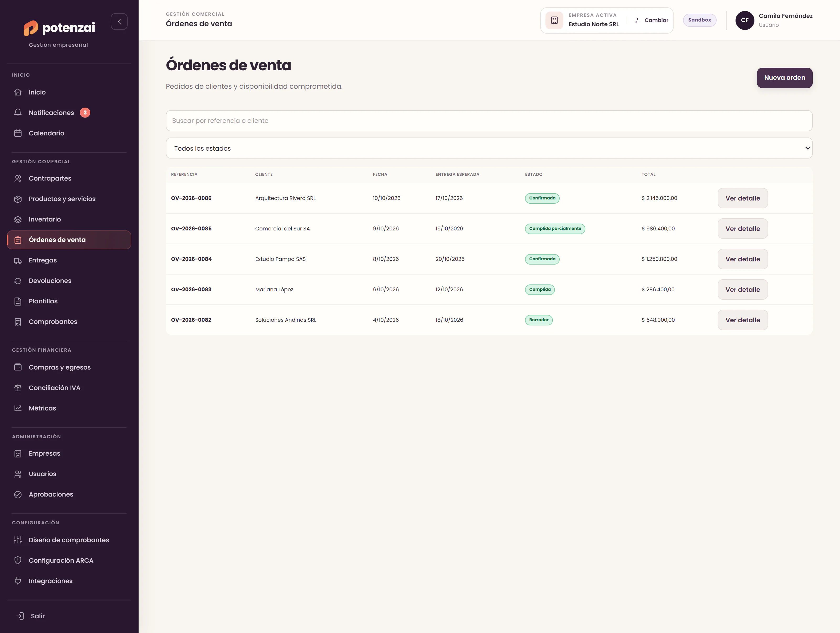The width and height of the screenshot is (840, 633).
Task: Open the Todos los estados dropdown
Action: pos(489,148)
